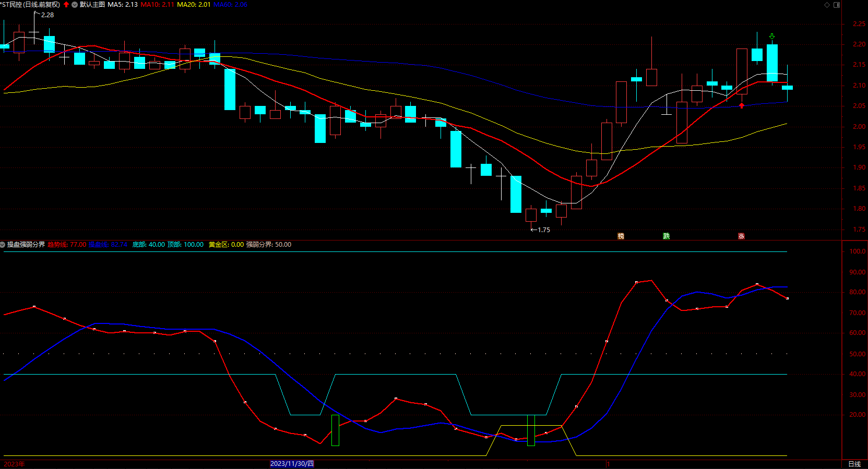
Task: Open the 日线 period selector
Action: [x=854, y=464]
